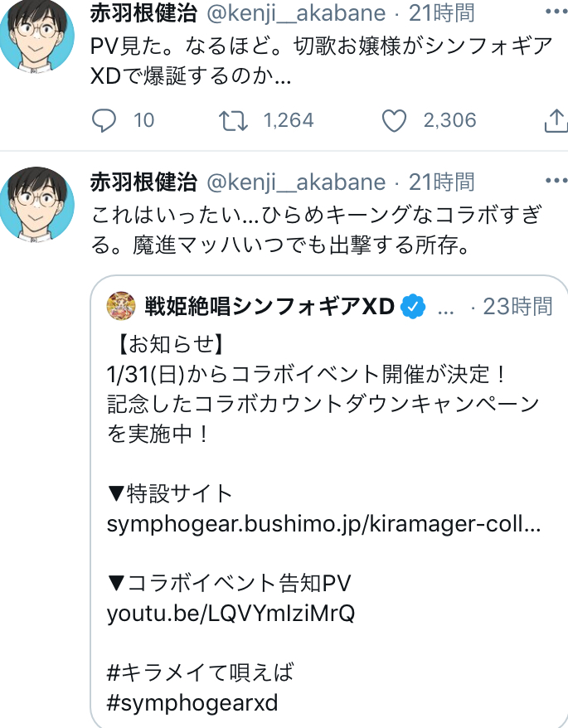
Task: Tap the share icon beside the like count
Action: (x=554, y=121)
